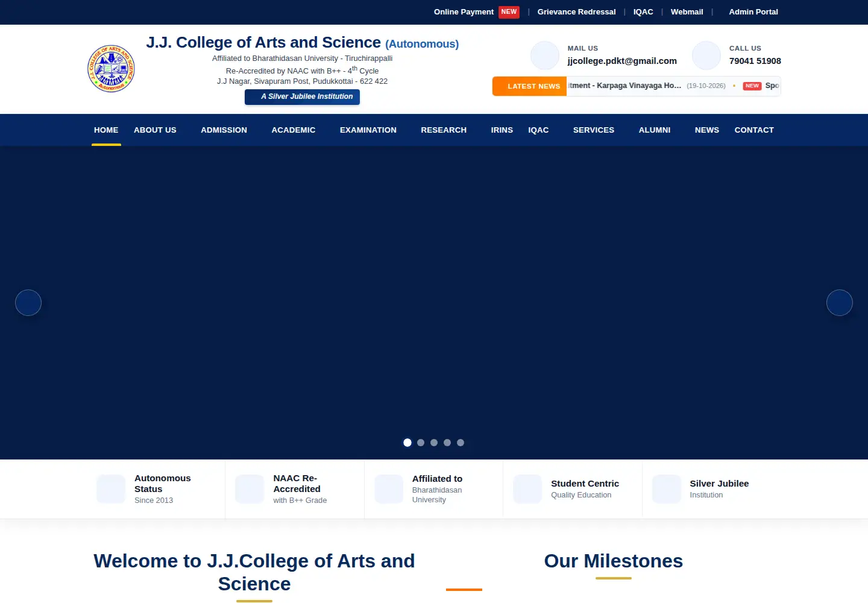Open the Grievance Redressal link
Image resolution: width=868 pixels, height=603 pixels.
pos(577,12)
